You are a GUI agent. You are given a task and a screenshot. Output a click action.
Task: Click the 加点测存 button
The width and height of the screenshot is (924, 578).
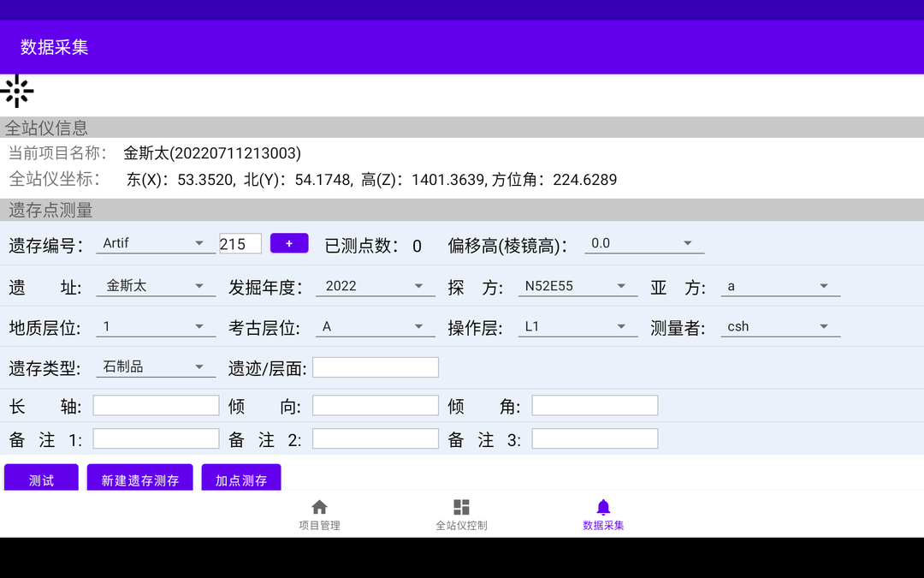241,477
